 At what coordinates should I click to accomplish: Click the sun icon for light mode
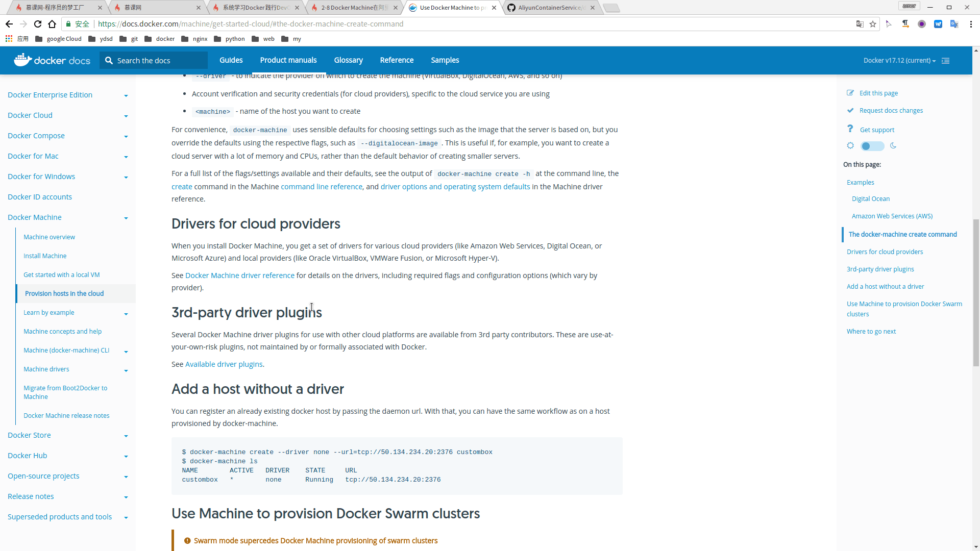click(x=850, y=146)
